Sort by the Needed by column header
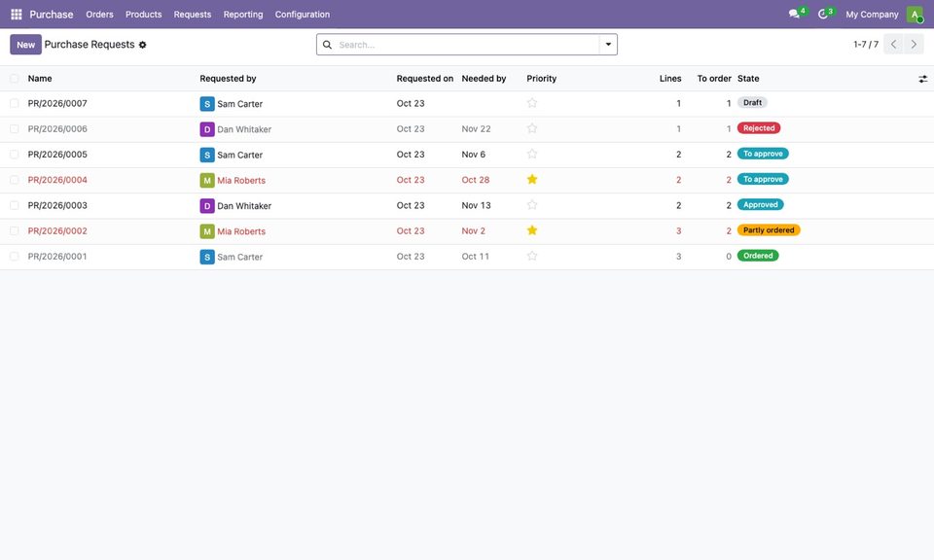Screen dimensions: 934x560 point(484,79)
